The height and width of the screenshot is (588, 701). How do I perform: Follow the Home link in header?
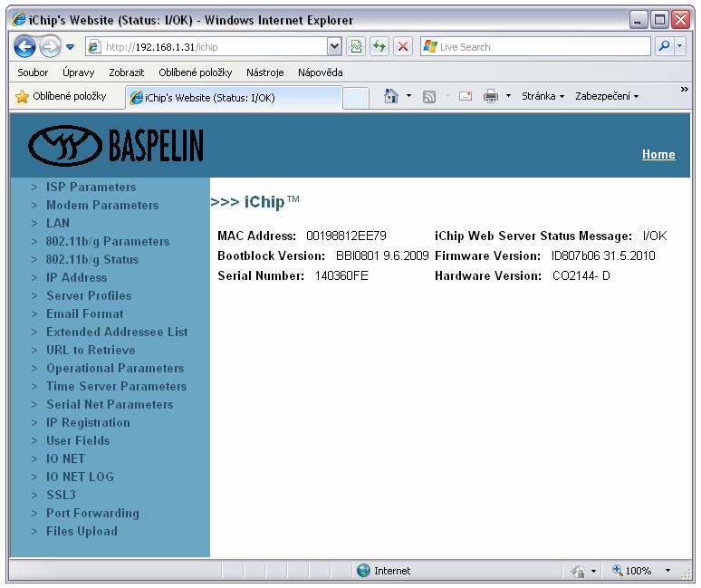658,154
